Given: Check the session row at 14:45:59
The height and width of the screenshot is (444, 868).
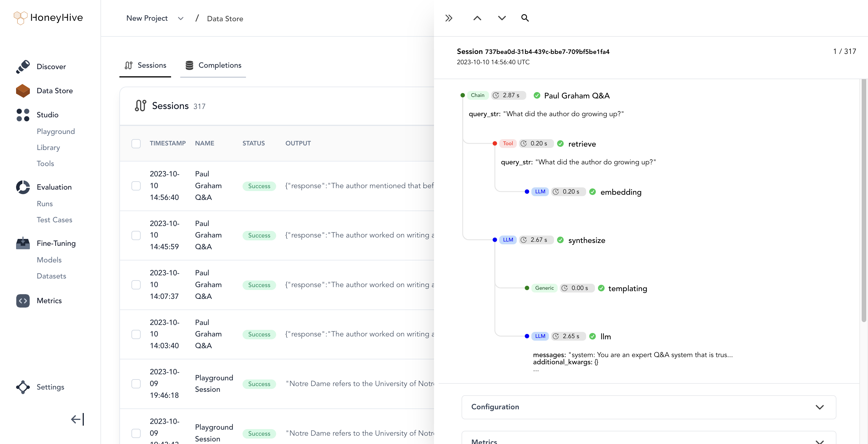Looking at the screenshot, I should (136, 235).
